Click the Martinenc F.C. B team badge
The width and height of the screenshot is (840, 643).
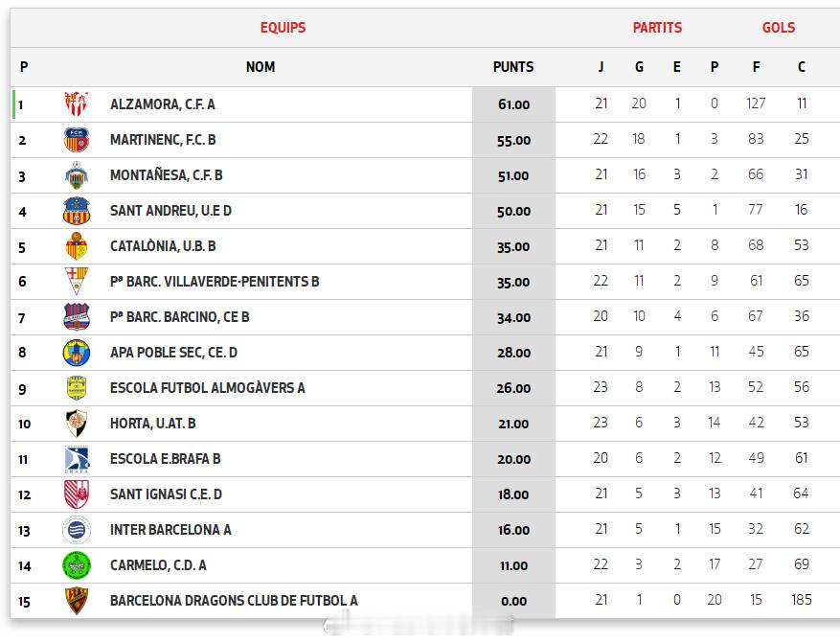point(76,140)
